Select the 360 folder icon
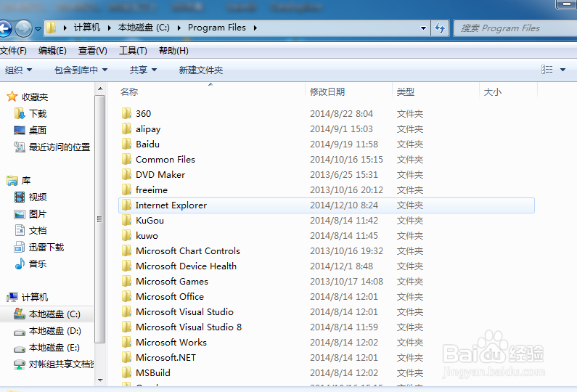This screenshot has width=577, height=392. pyautogui.click(x=126, y=113)
